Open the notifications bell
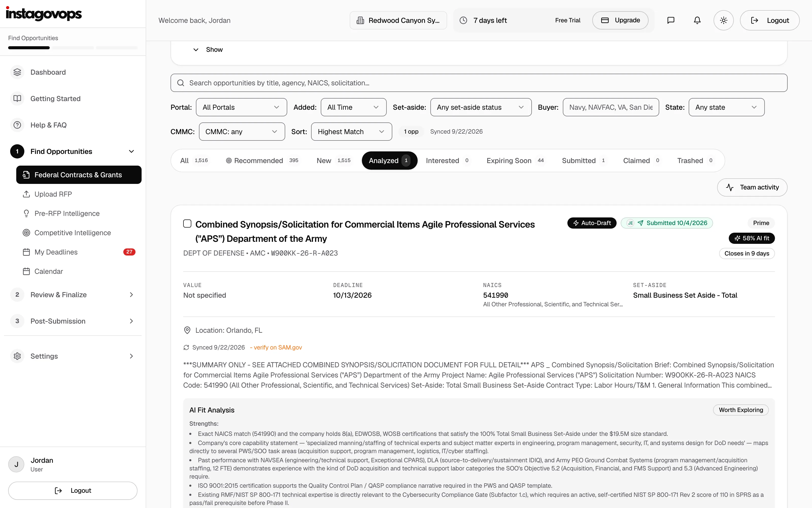This screenshot has width=812, height=508. point(697,20)
